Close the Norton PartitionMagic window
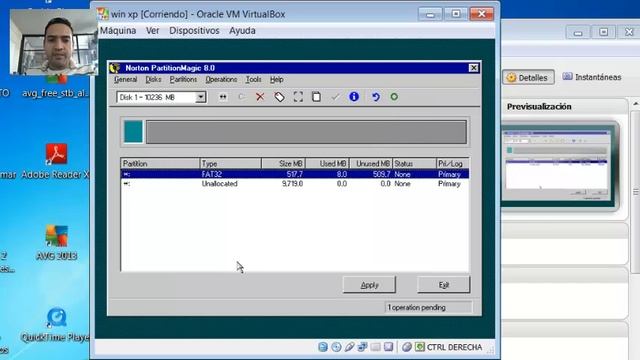Screen dimensions: 640x360 (x=473, y=68)
